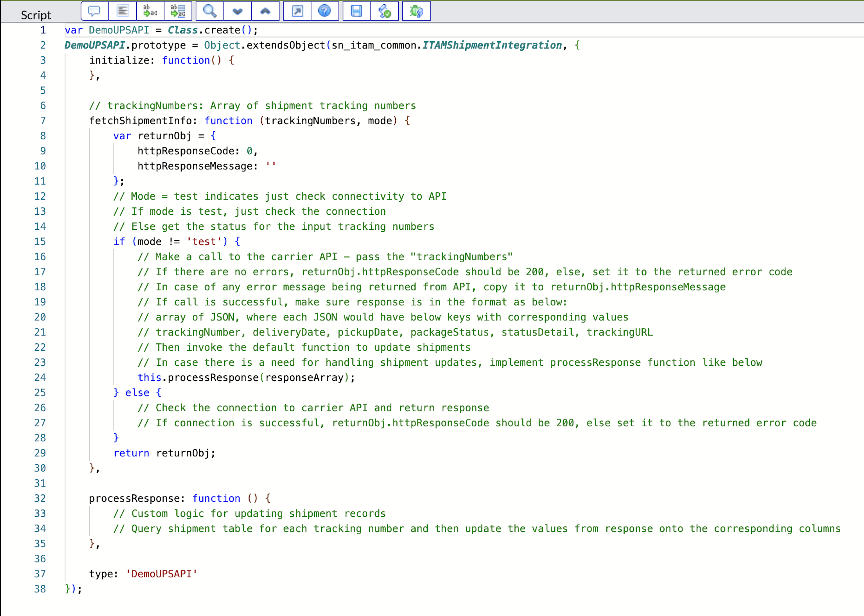Click line number 24 in the gutter
The image size is (864, 616).
[x=40, y=378]
